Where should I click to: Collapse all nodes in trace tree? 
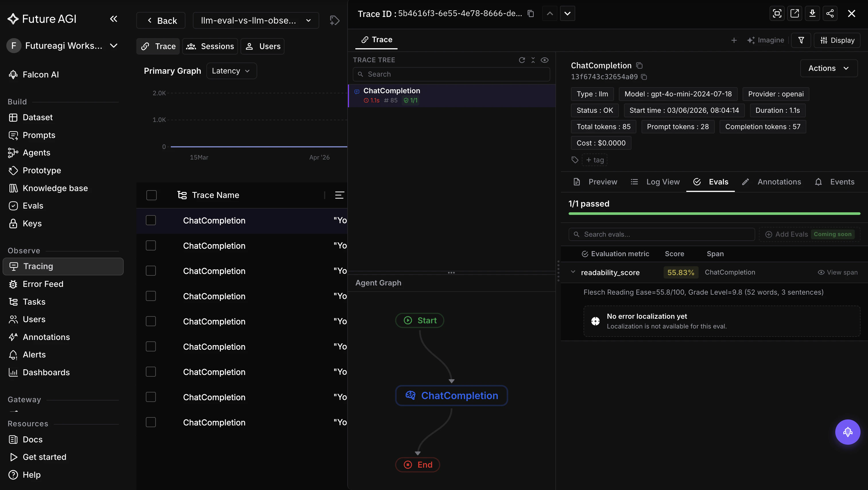point(533,60)
